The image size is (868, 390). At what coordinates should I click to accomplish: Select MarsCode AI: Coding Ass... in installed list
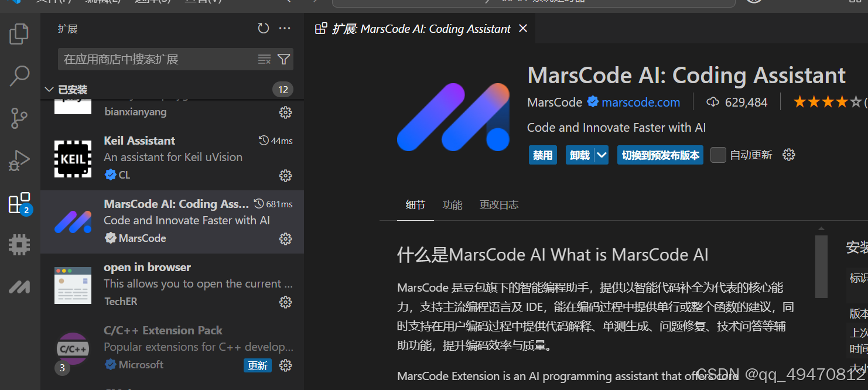click(x=172, y=222)
